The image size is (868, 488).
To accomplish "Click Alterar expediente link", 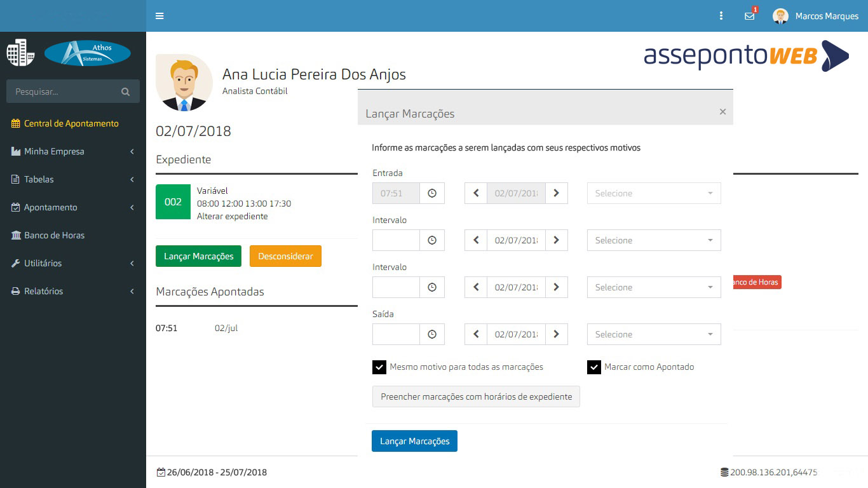I will click(x=232, y=216).
